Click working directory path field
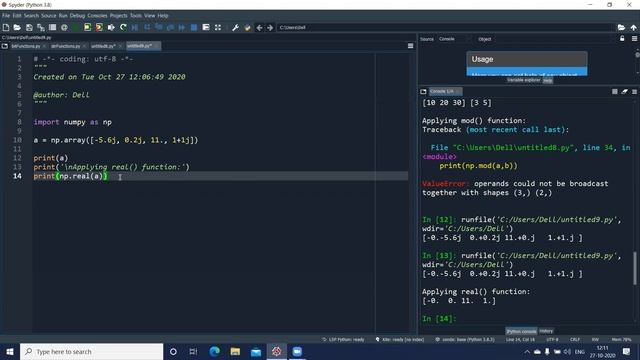Screen dimensions: 640x360 [x=445, y=27]
